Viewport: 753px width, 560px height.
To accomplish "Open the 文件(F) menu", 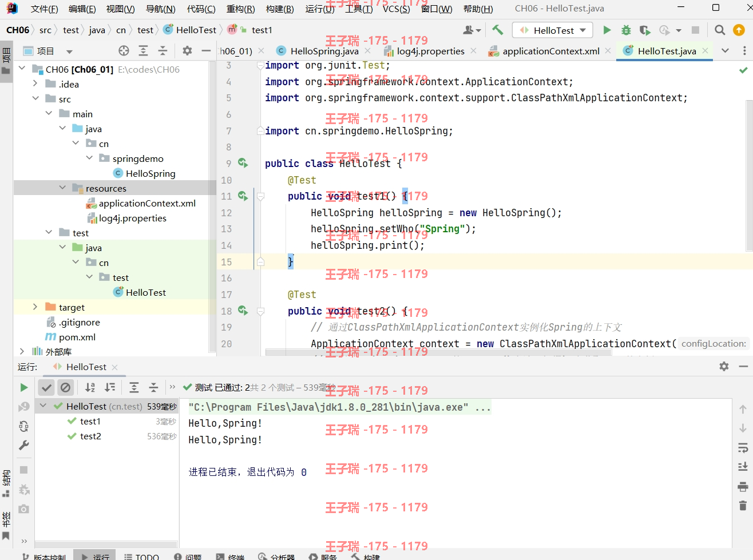I will (44, 9).
